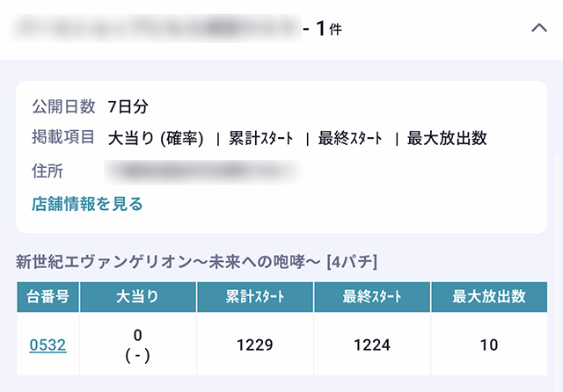Click the 1229 cumulative start cell
This screenshot has height=392, width=563.
[x=255, y=345]
